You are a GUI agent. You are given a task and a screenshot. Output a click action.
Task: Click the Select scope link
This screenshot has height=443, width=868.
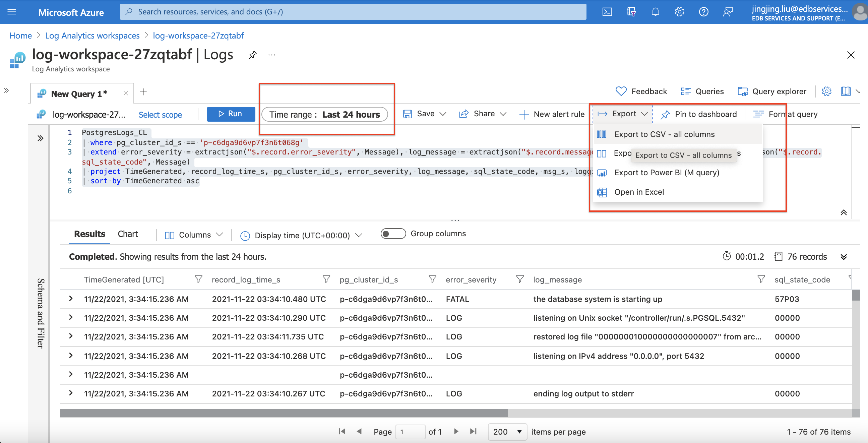tap(160, 115)
